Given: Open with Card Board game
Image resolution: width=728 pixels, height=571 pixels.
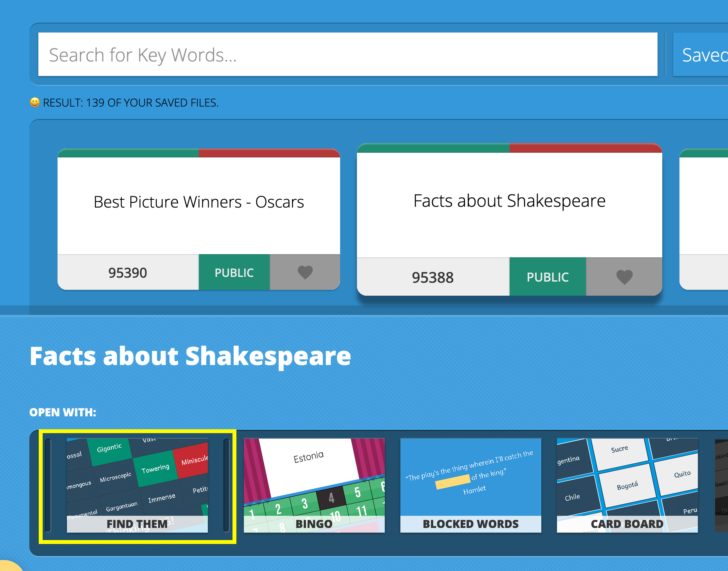Looking at the screenshot, I should pyautogui.click(x=627, y=486).
